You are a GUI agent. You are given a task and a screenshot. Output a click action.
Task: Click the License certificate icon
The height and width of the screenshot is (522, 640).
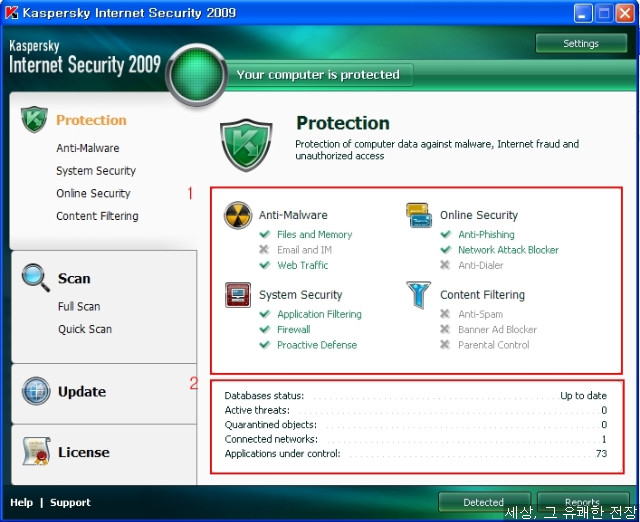36,451
